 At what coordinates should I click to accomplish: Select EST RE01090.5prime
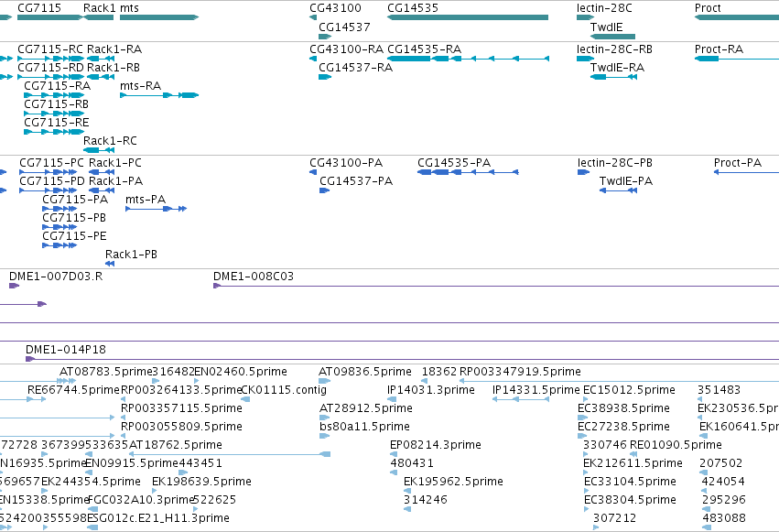(676, 446)
